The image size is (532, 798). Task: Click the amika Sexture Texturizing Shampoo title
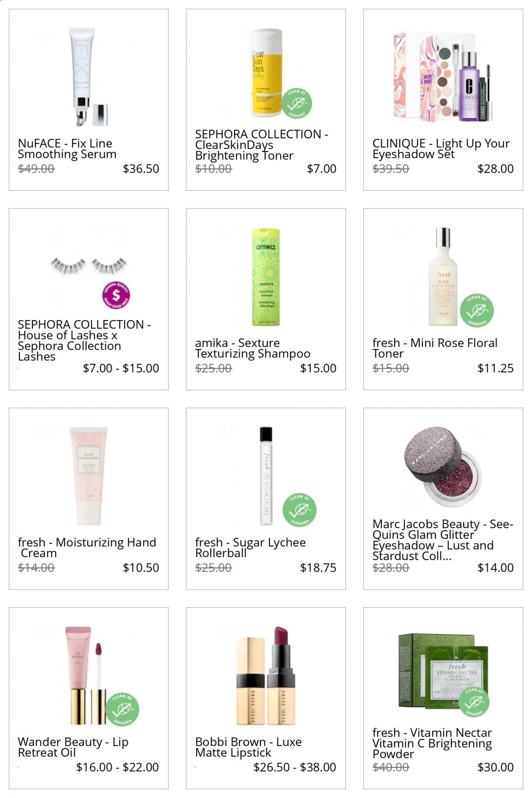pos(252,348)
